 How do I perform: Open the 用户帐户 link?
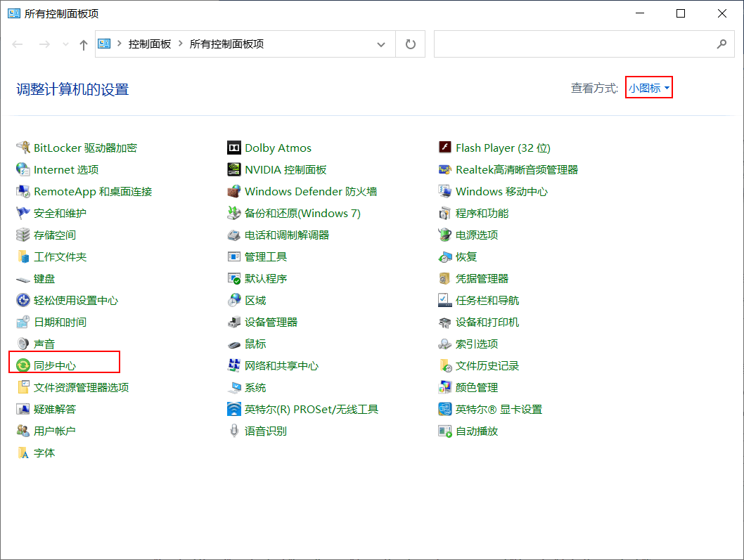[55, 431]
